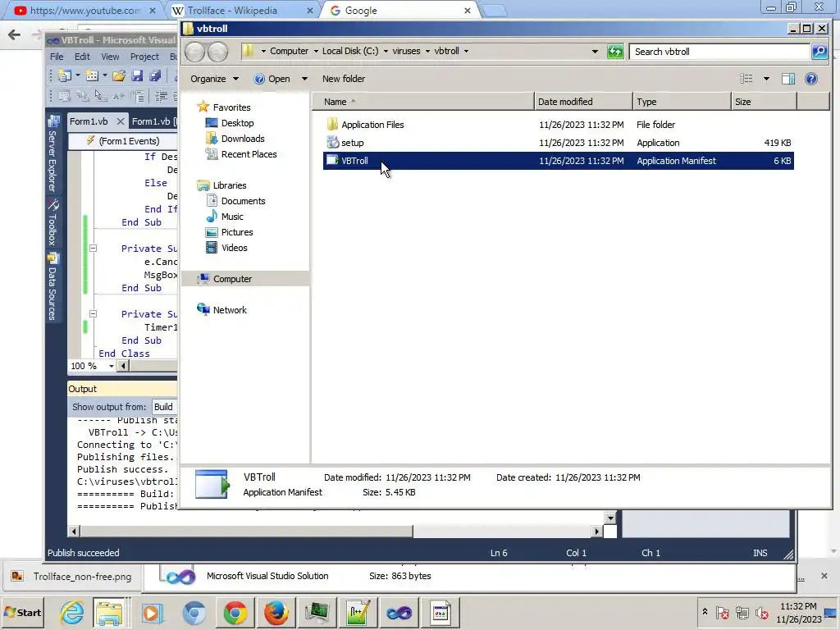Click Save All icon in Visual Studio toolbar
This screenshot has width=840, height=630.
click(x=155, y=75)
